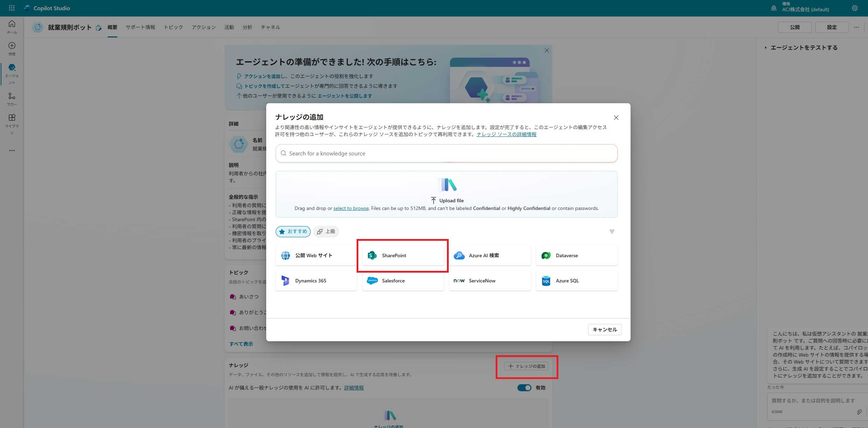The height and width of the screenshot is (428, 868).
Task: Collapse the エージェントをテストする panel
Action: 766,48
